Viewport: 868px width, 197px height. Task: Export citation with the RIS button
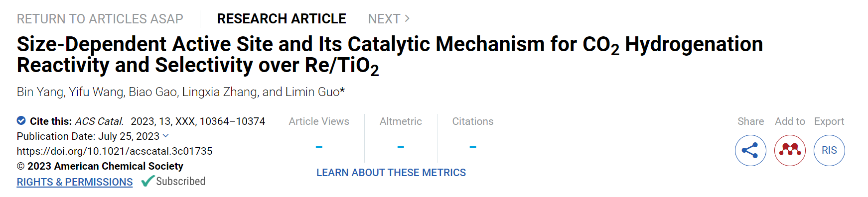(829, 150)
